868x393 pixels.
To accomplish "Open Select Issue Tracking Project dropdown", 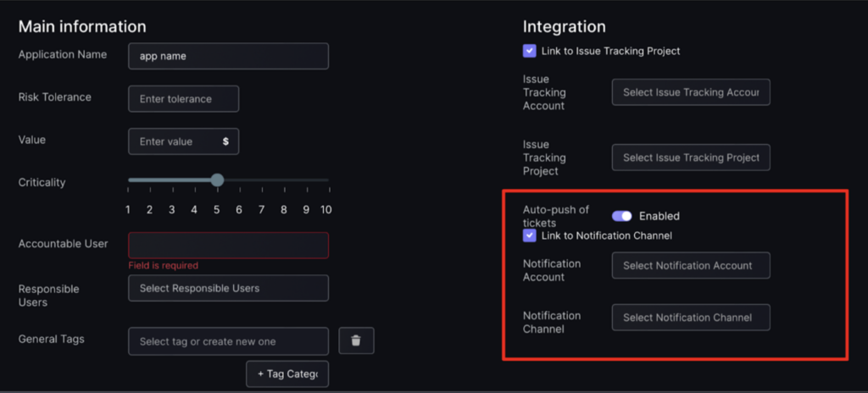I will [x=691, y=158].
